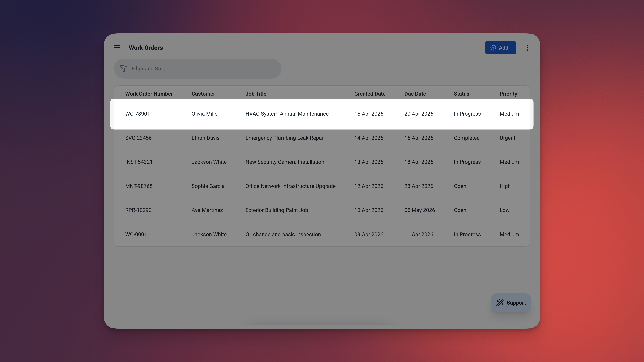Click the filter funnel icon
The width and height of the screenshot is (644, 362).
pyautogui.click(x=123, y=68)
